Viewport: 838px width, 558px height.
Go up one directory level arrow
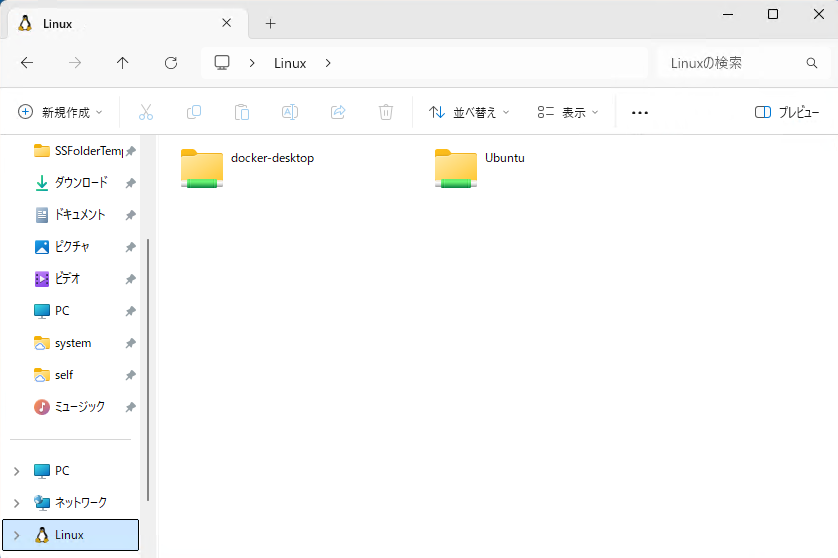pyautogui.click(x=123, y=63)
